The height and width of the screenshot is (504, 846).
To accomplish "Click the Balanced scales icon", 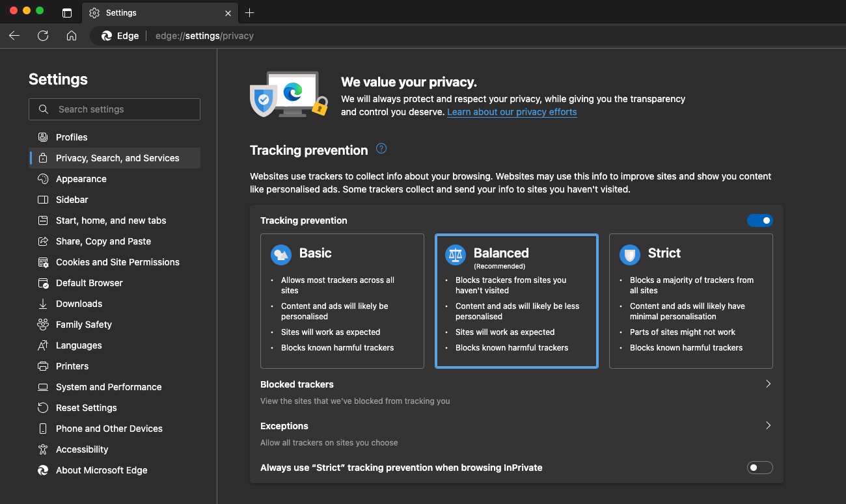I will point(455,255).
